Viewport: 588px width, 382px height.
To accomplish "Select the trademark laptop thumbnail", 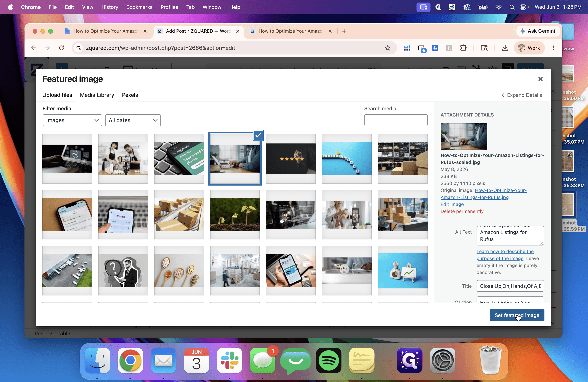I will pos(67,159).
